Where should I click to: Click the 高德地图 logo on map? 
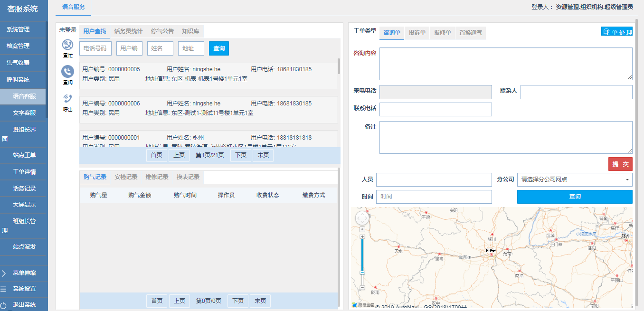pyautogui.click(x=363, y=305)
